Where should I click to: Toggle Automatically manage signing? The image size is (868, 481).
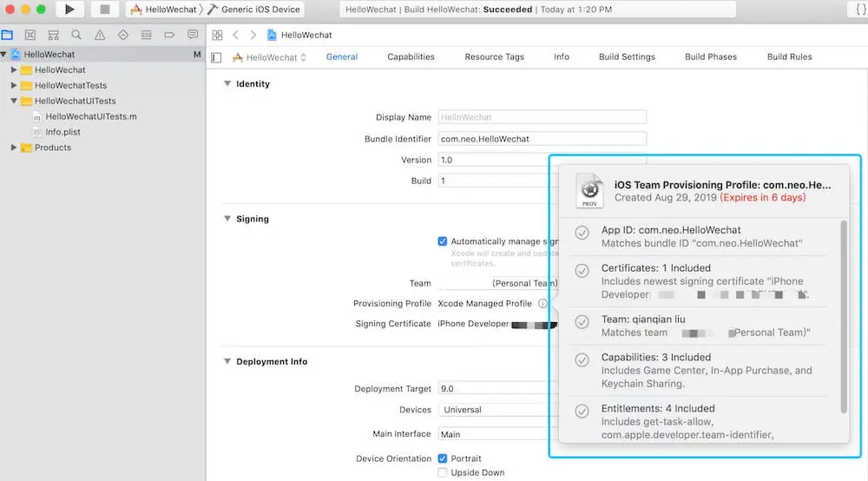tap(443, 241)
